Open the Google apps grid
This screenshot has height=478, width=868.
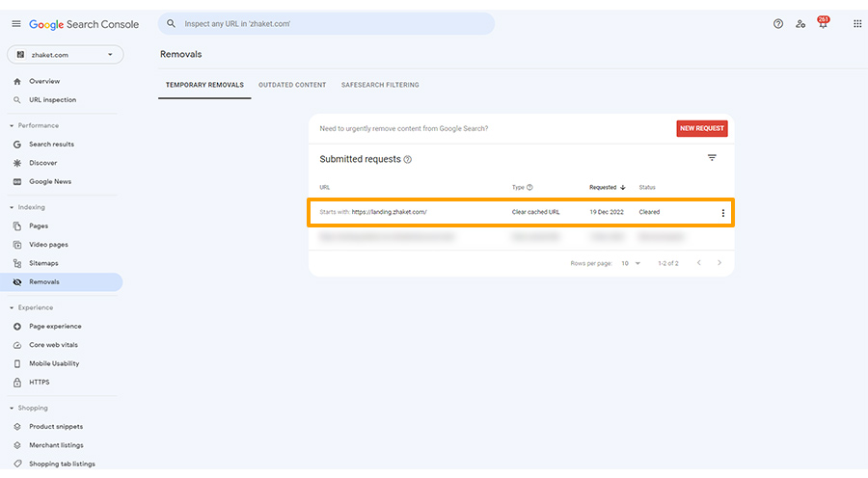(857, 24)
